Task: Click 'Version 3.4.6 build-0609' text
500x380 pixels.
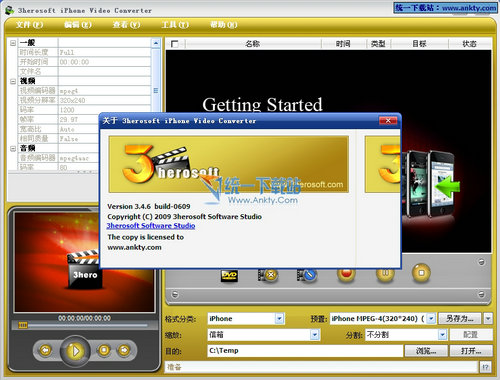Action: 149,206
